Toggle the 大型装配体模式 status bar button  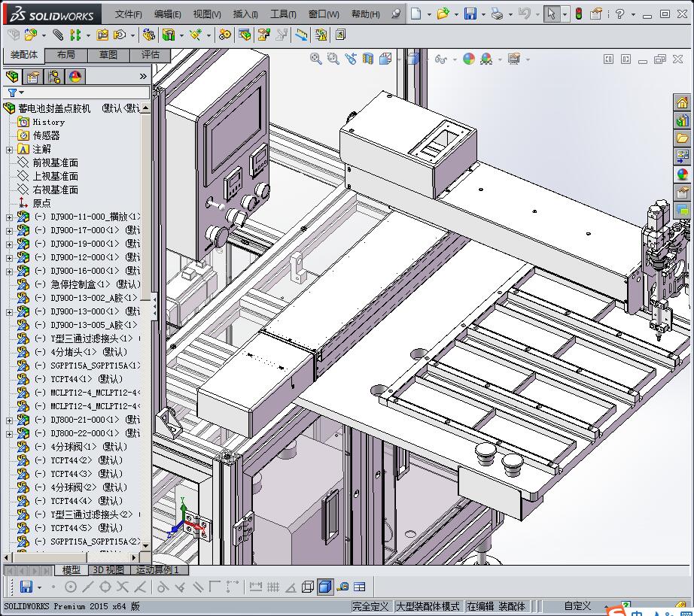428,606
